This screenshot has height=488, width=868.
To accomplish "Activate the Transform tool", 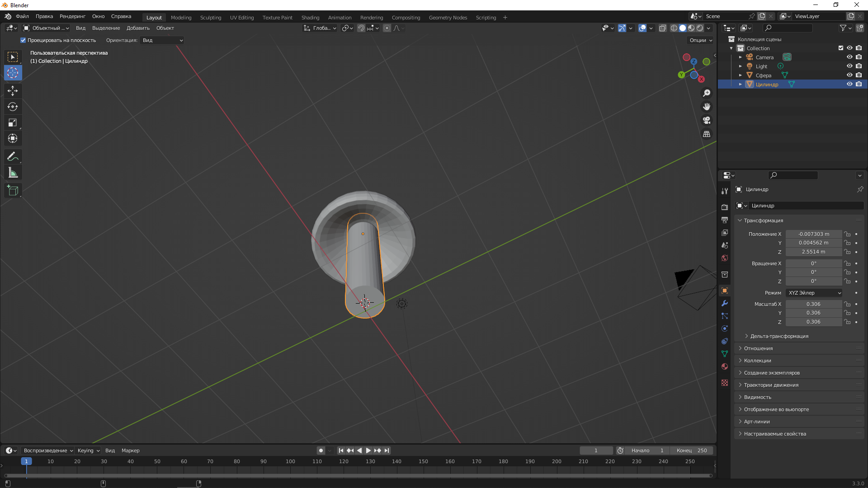I will coord(13,138).
